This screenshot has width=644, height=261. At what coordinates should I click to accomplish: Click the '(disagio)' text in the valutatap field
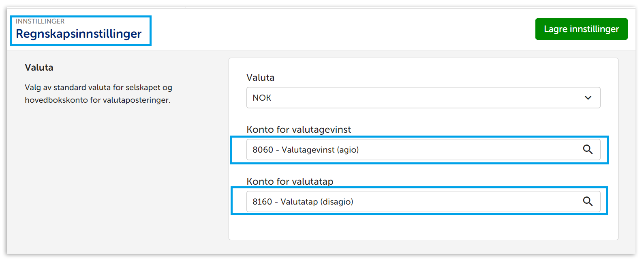pyautogui.click(x=337, y=202)
